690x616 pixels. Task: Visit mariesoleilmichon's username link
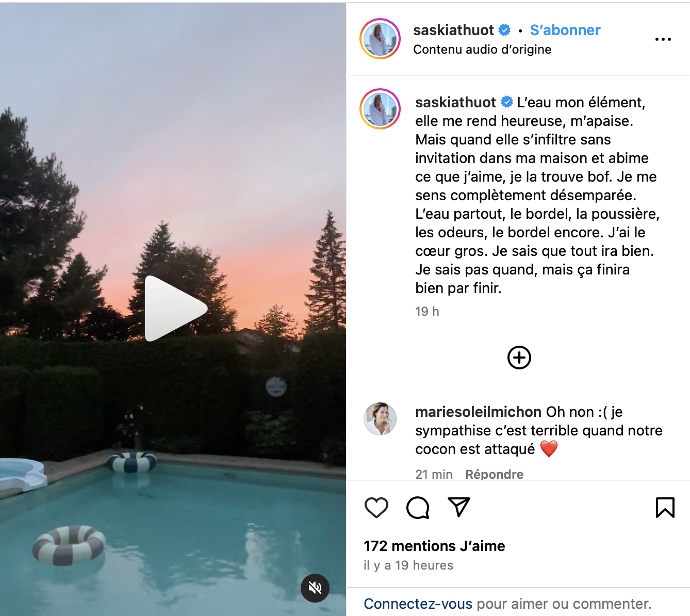coord(479,412)
